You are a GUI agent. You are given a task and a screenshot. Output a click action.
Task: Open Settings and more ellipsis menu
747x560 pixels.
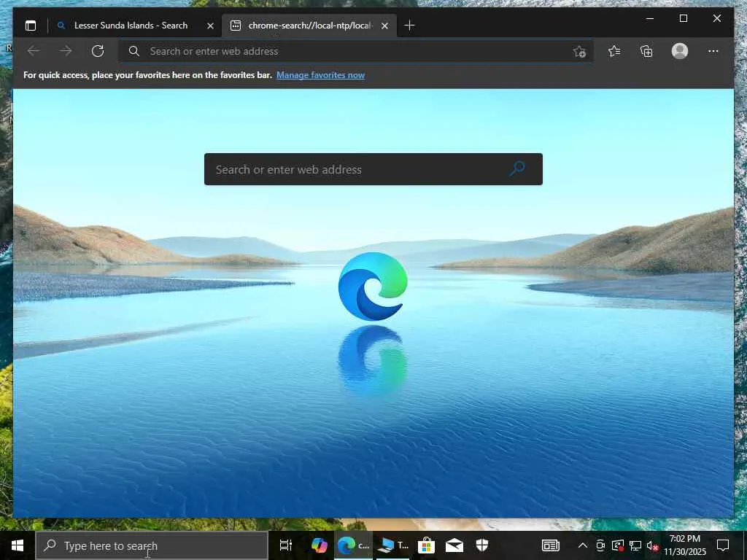(713, 51)
